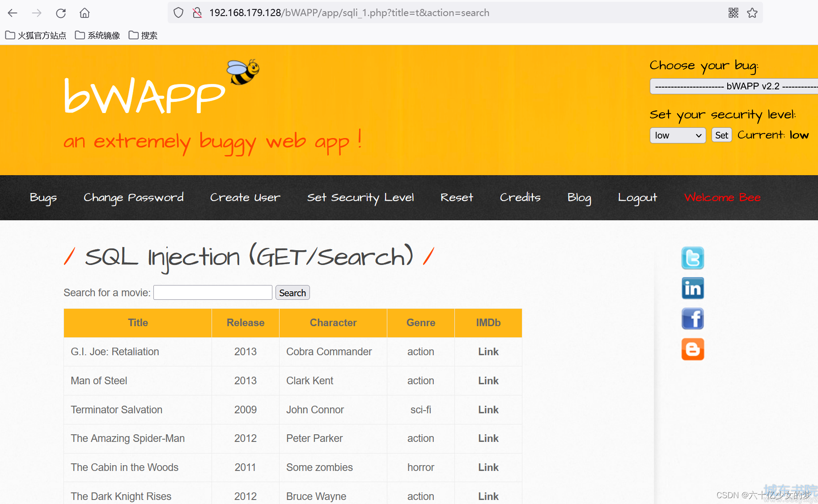Select the G.I. Joe: Retaliation title cell

point(138,352)
